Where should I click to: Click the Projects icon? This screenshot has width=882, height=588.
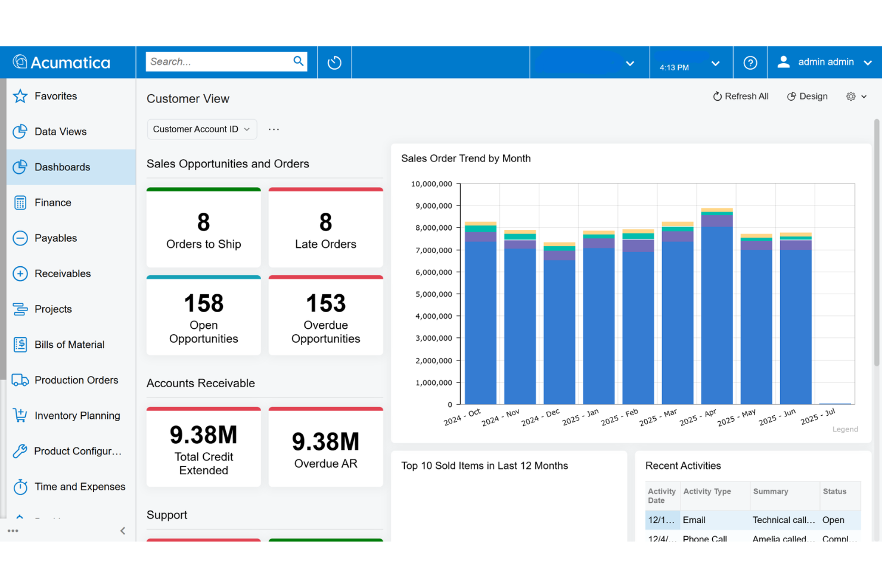click(x=20, y=309)
